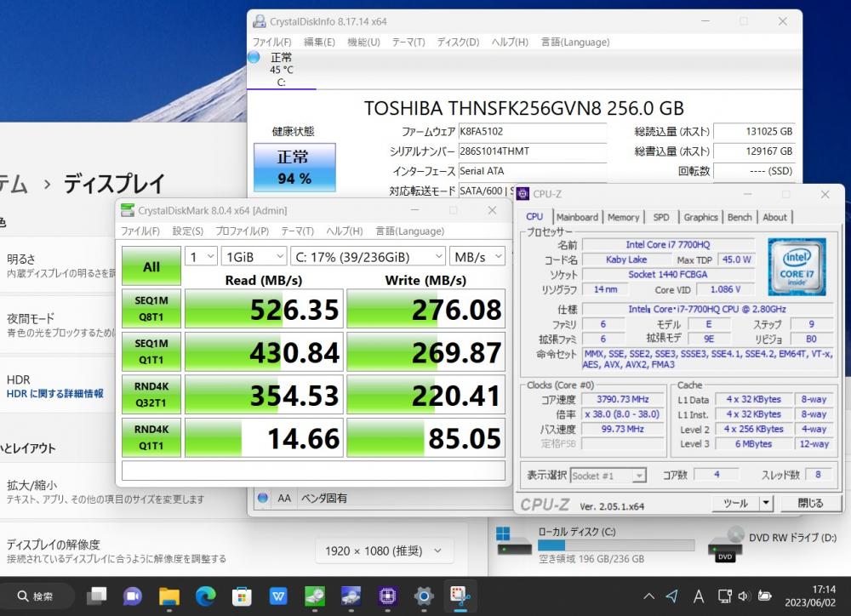The image size is (851, 616).
Task: Click the empty comment field in CrystalDiskMark
Action: [x=314, y=471]
